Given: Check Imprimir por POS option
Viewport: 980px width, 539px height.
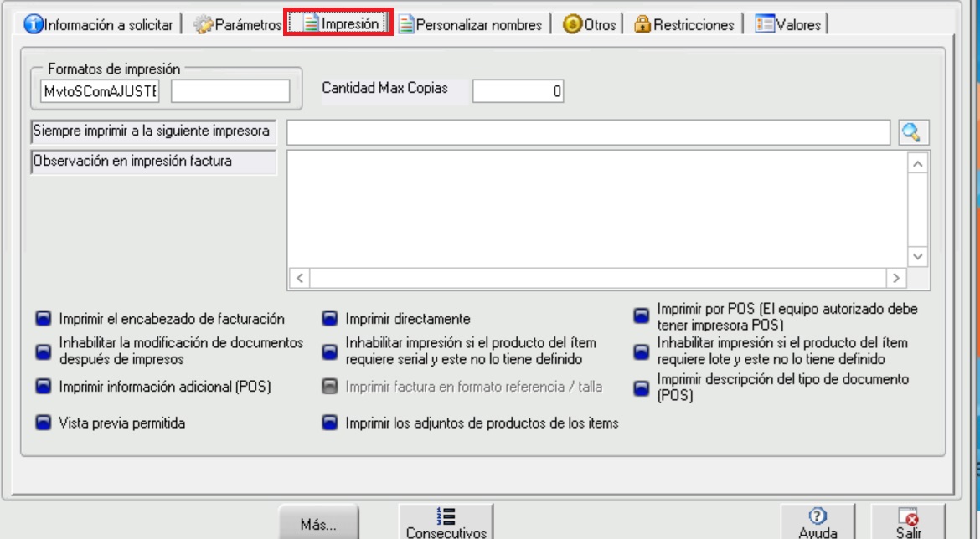Looking at the screenshot, I should click(642, 316).
